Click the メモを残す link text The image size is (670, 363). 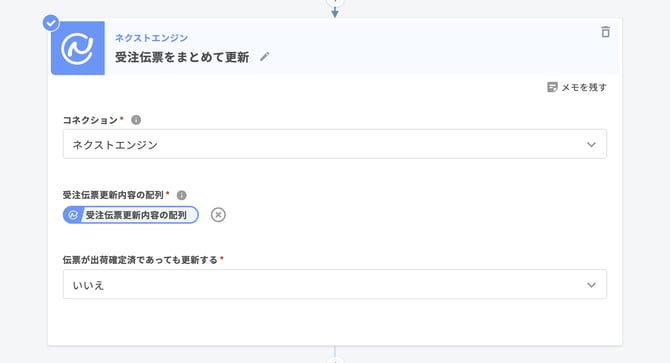click(584, 87)
